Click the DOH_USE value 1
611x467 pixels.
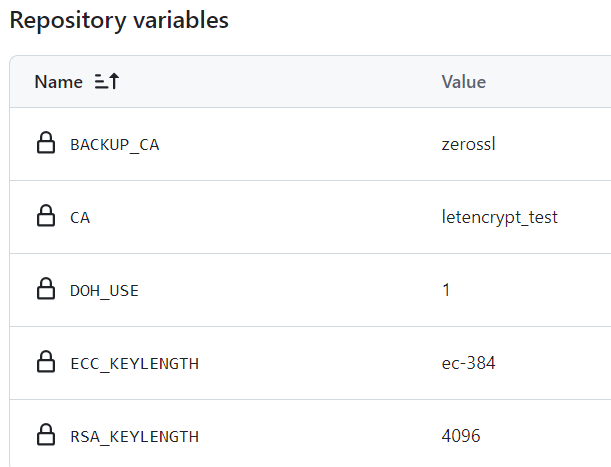(x=446, y=290)
